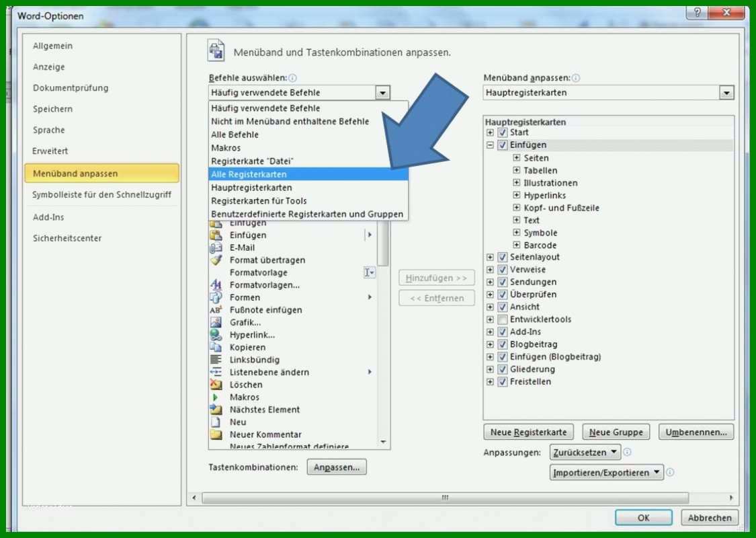
Task: Click the Makros play icon
Action: pos(216,397)
